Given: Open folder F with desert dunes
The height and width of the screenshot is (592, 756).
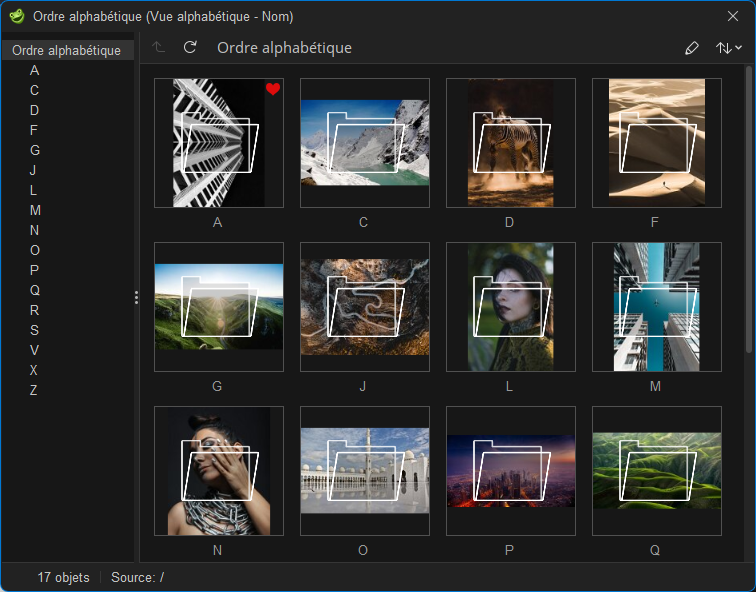Looking at the screenshot, I should pos(656,143).
